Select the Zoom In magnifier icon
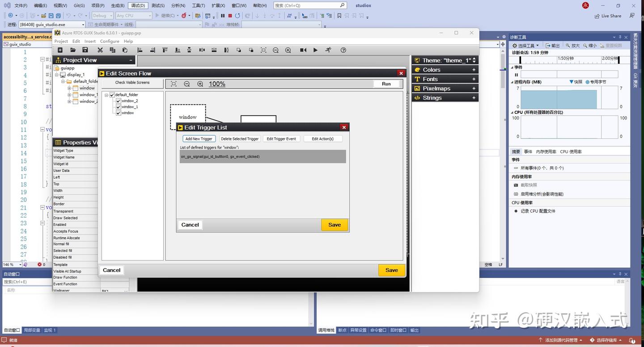This screenshot has width=644, height=347. tap(288, 50)
